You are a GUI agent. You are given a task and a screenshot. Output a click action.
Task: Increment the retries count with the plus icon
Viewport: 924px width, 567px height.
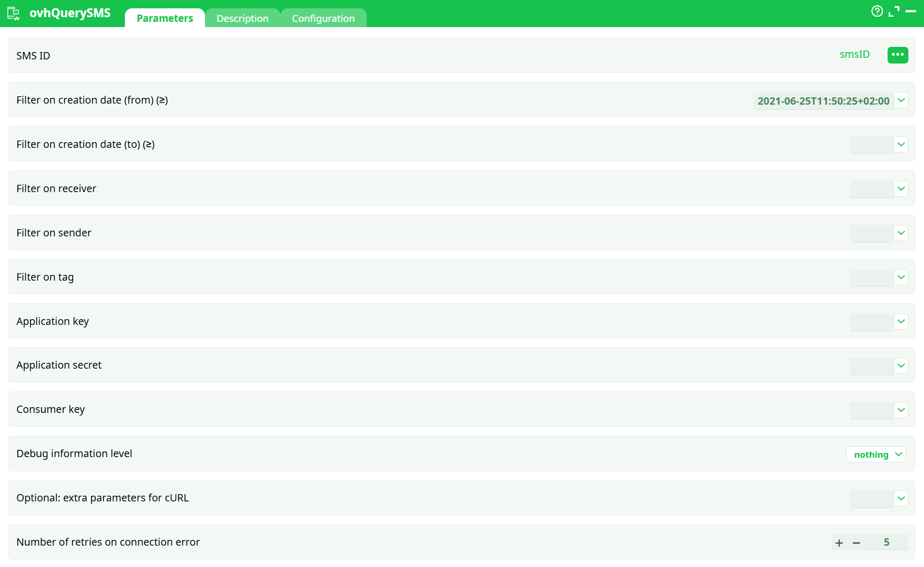pos(839,542)
